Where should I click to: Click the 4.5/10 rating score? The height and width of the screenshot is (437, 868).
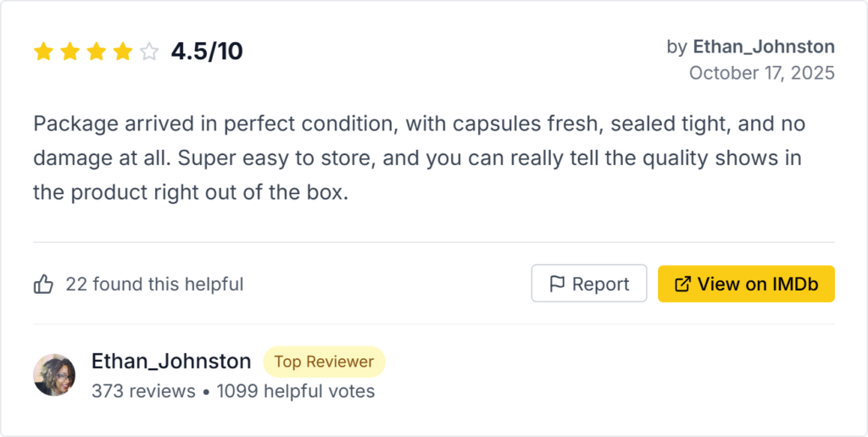click(x=207, y=52)
